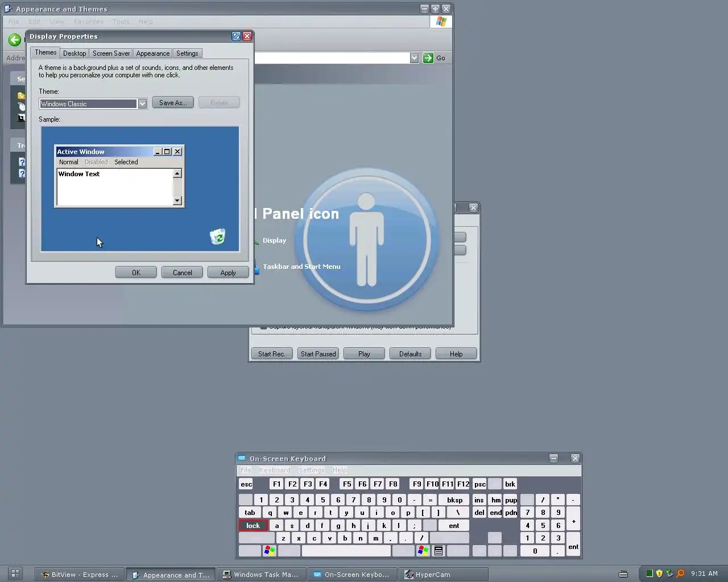
Task: Toggle the capture layered windows checkbox in HyperCam
Action: point(263,327)
